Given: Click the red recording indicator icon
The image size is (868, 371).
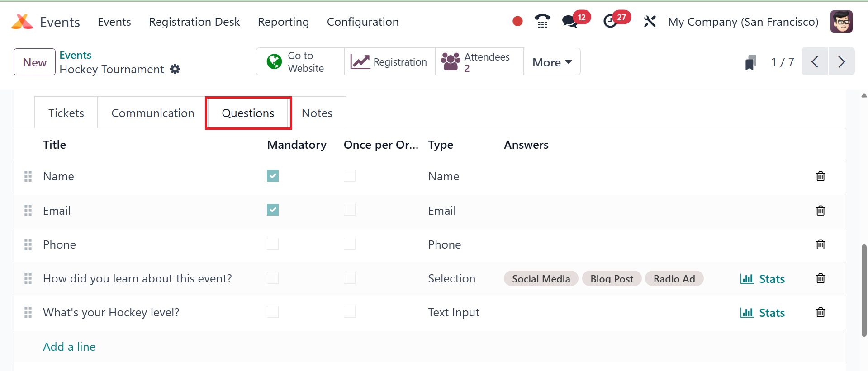Looking at the screenshot, I should click(517, 21).
